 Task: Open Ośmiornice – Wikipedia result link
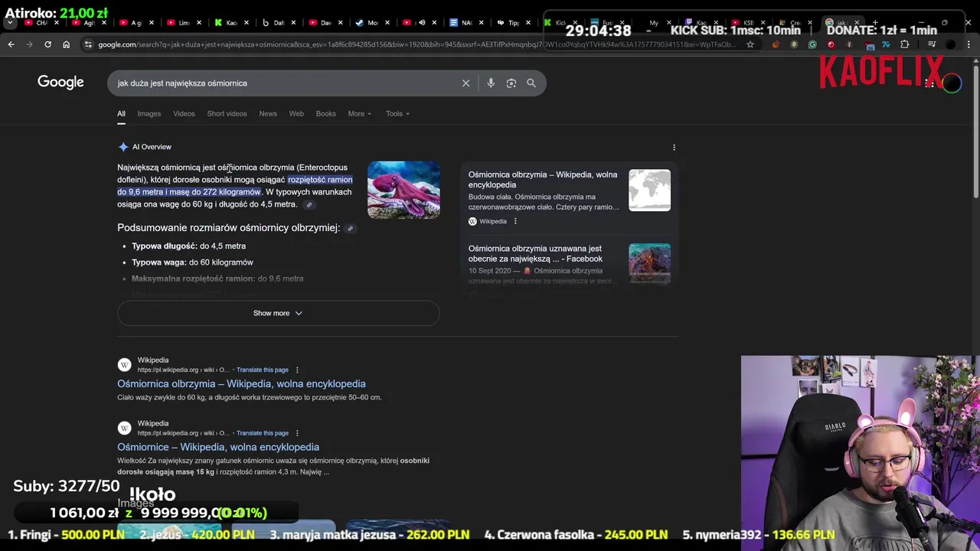tap(218, 447)
